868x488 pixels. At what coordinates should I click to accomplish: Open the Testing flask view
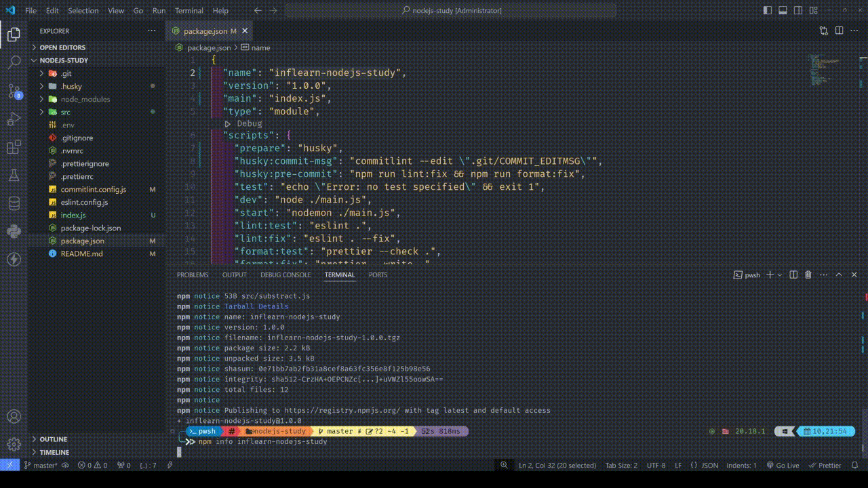tap(14, 175)
